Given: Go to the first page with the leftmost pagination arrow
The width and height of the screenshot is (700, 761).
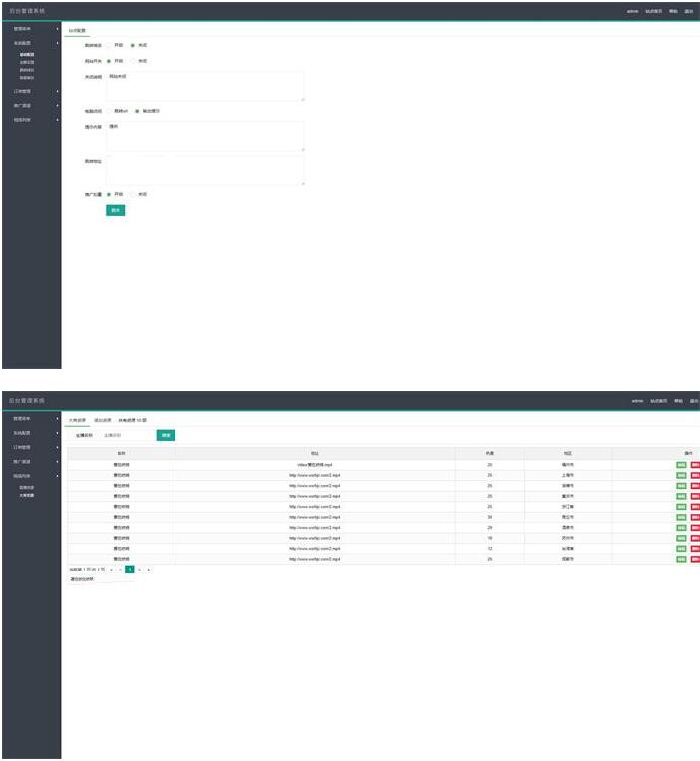Looking at the screenshot, I should [111, 570].
